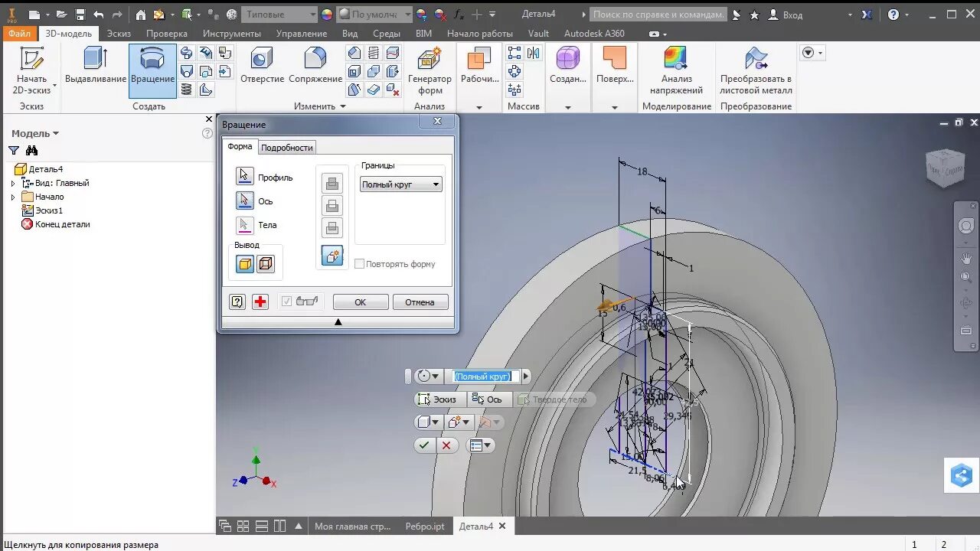Select new solid operation button in dialog

[x=332, y=256]
